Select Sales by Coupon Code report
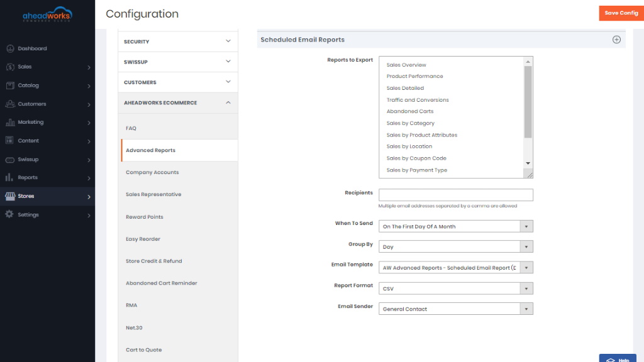The image size is (644, 362). (x=416, y=158)
